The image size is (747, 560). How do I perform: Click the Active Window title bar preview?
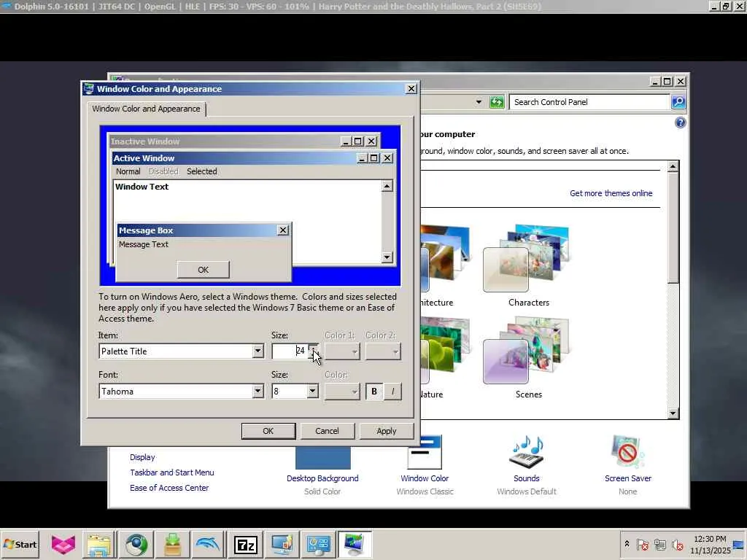pyautogui.click(x=234, y=158)
